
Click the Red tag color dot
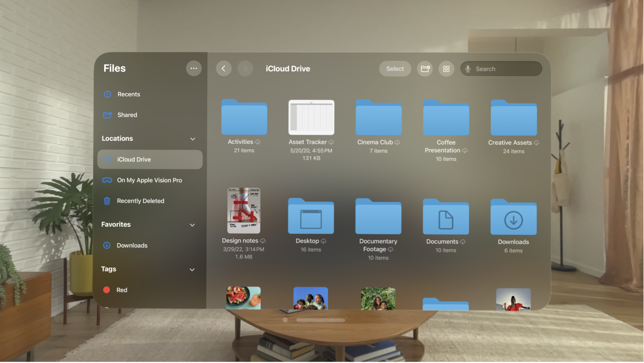106,290
